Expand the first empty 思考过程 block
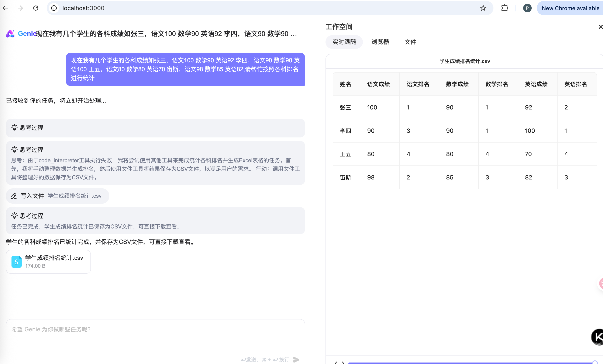Viewport: 603px width, 364px height. [x=155, y=128]
